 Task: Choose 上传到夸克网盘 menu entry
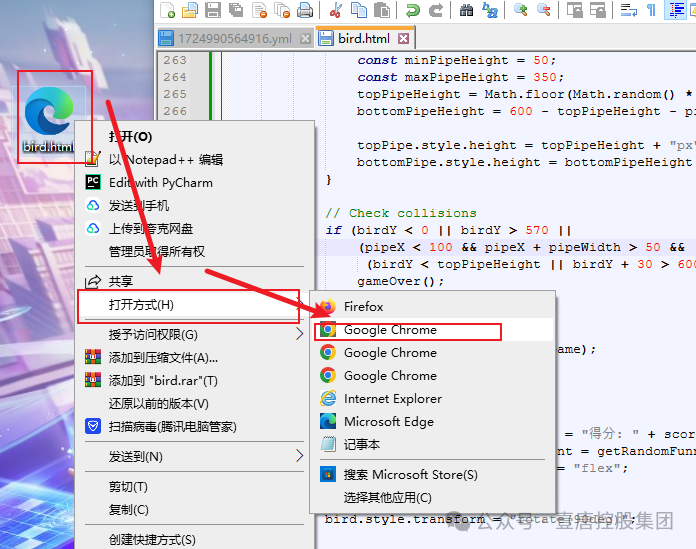tap(194, 229)
